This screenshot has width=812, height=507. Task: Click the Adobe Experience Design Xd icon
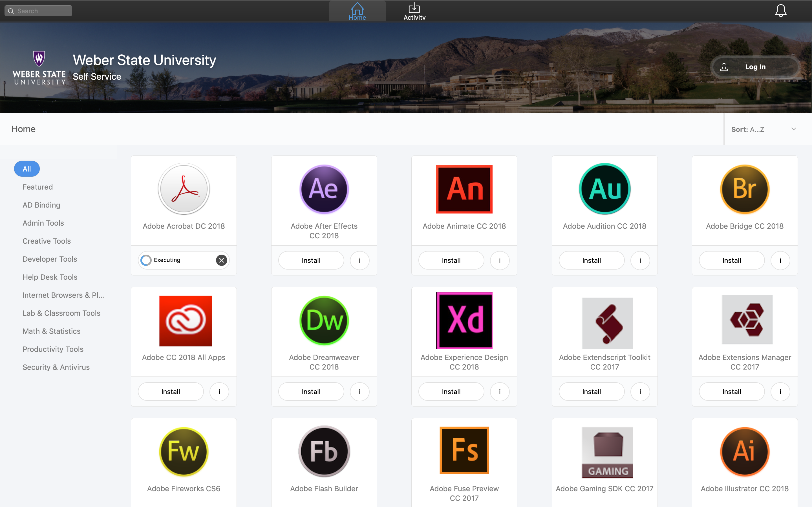(464, 320)
